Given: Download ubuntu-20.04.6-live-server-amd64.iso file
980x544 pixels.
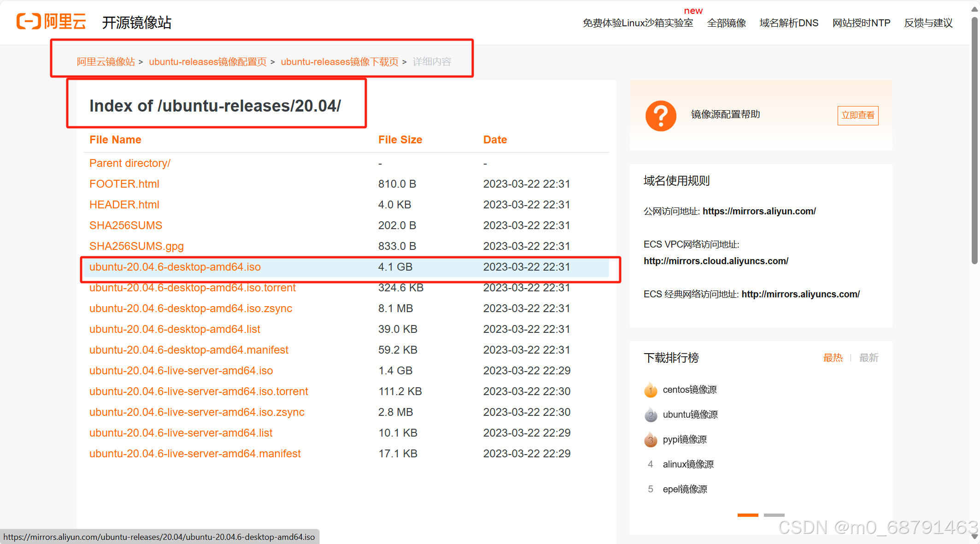Looking at the screenshot, I should pos(181,371).
